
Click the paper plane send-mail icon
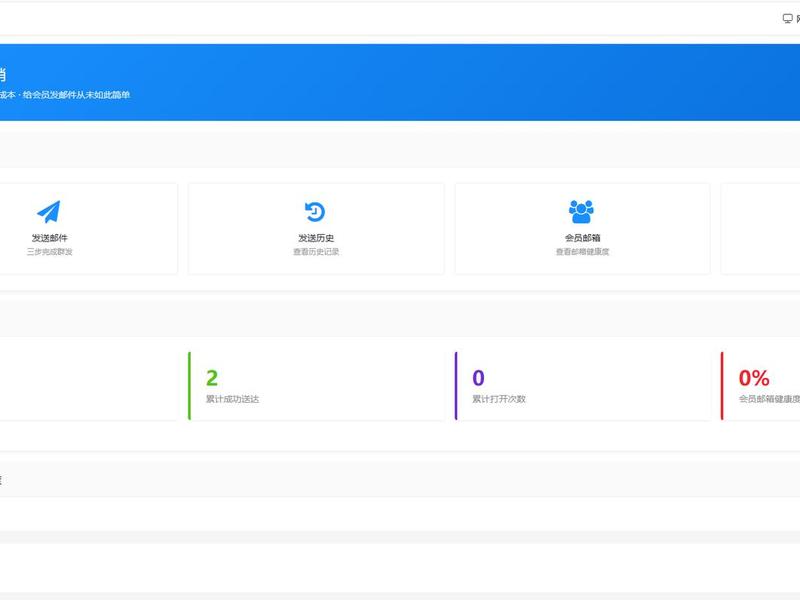pos(49,212)
